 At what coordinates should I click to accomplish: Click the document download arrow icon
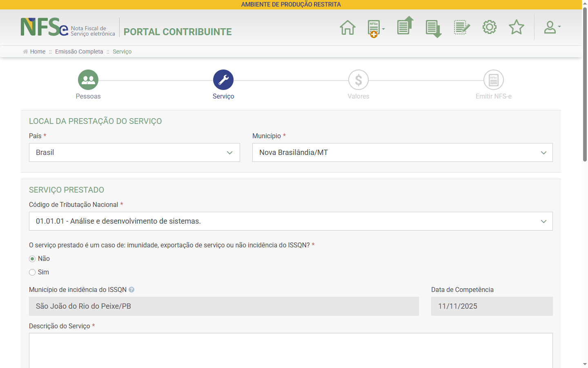[433, 28]
